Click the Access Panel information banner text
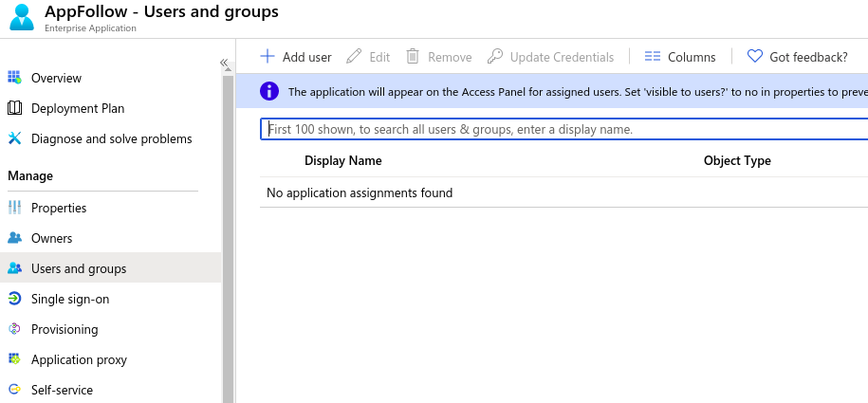The height and width of the screenshot is (403, 868). 578,92
